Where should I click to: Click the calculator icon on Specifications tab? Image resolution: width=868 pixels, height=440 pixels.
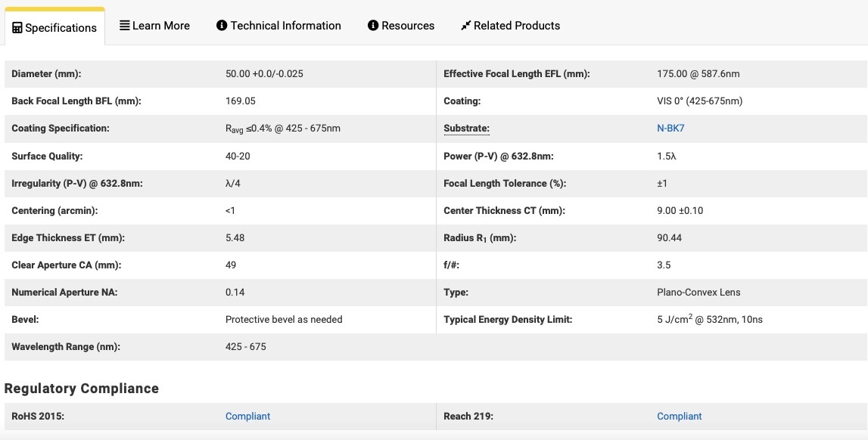coord(17,28)
